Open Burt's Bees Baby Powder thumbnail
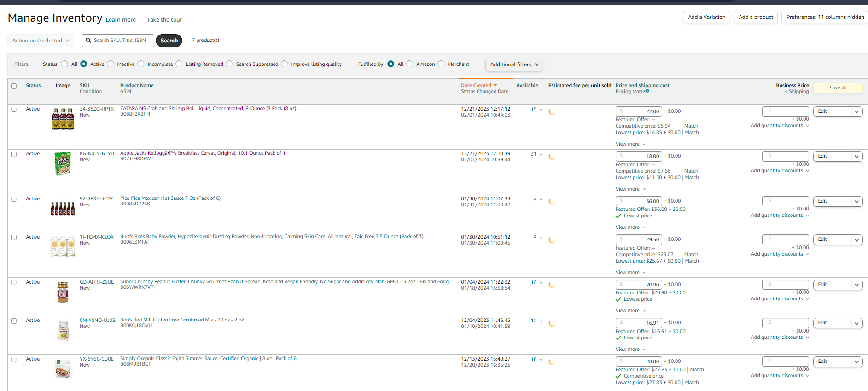 coord(63,246)
